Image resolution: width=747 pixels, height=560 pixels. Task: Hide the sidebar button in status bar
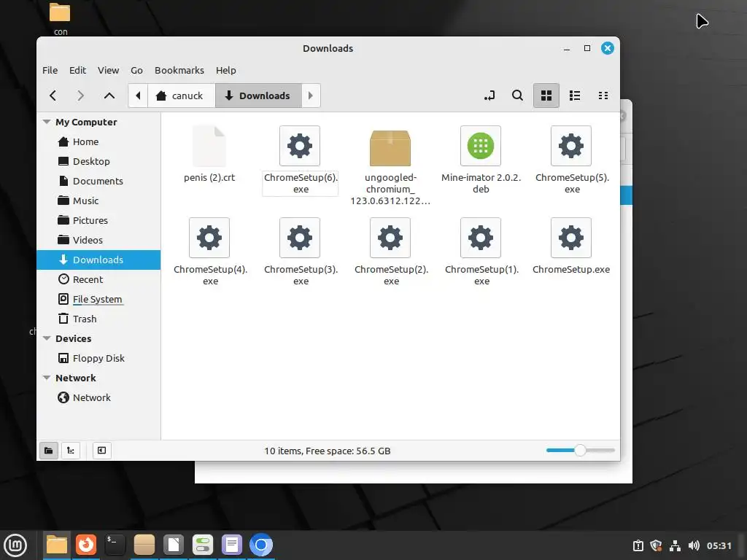(101, 451)
